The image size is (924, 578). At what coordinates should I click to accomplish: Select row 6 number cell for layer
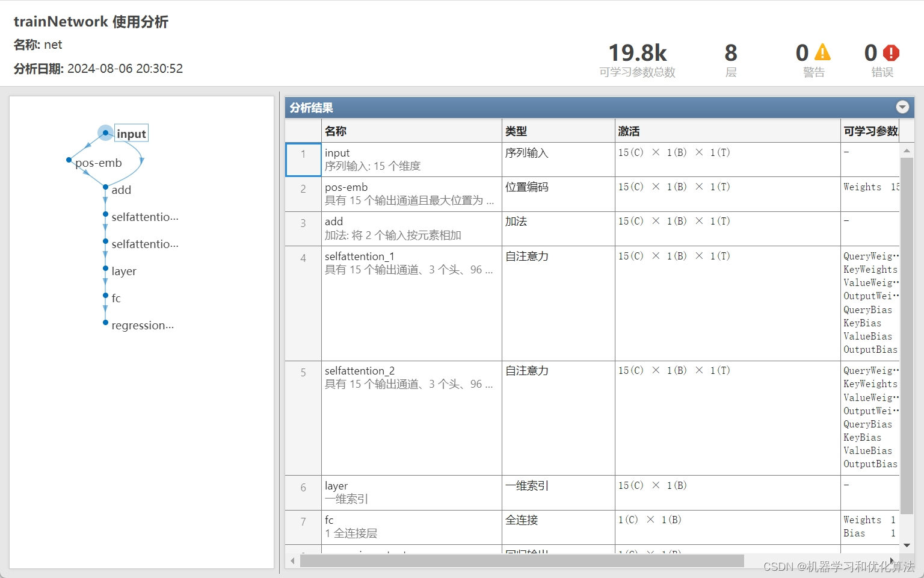coord(303,493)
